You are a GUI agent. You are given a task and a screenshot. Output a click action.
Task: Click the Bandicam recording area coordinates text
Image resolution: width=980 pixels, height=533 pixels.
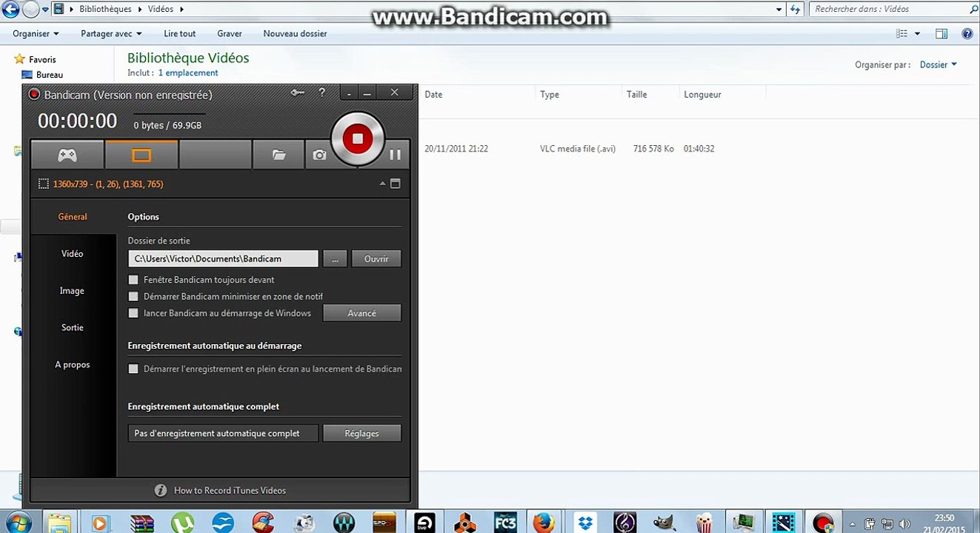108,184
